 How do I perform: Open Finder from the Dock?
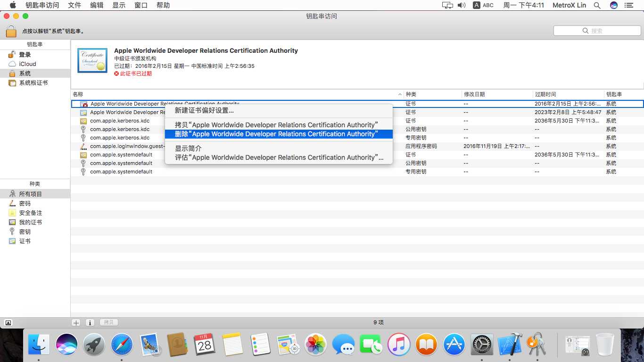[x=39, y=345]
